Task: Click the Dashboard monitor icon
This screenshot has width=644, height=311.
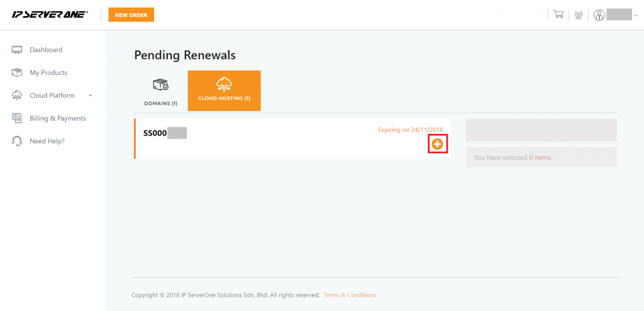Action: [17, 50]
